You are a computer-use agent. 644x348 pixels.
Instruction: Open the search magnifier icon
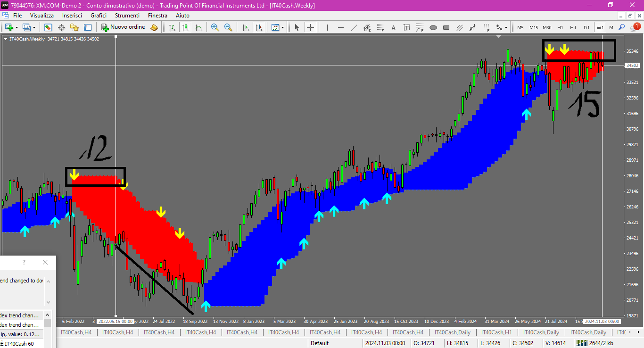tap(622, 27)
